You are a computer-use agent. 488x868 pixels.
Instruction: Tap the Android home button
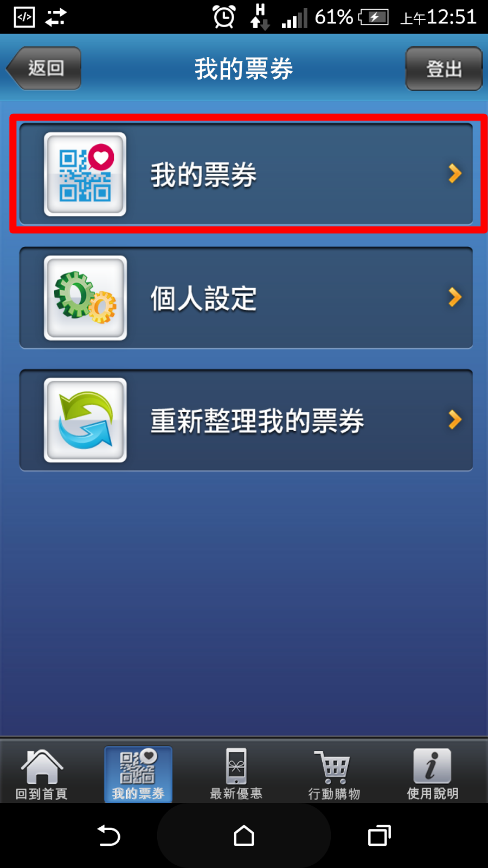click(x=244, y=835)
